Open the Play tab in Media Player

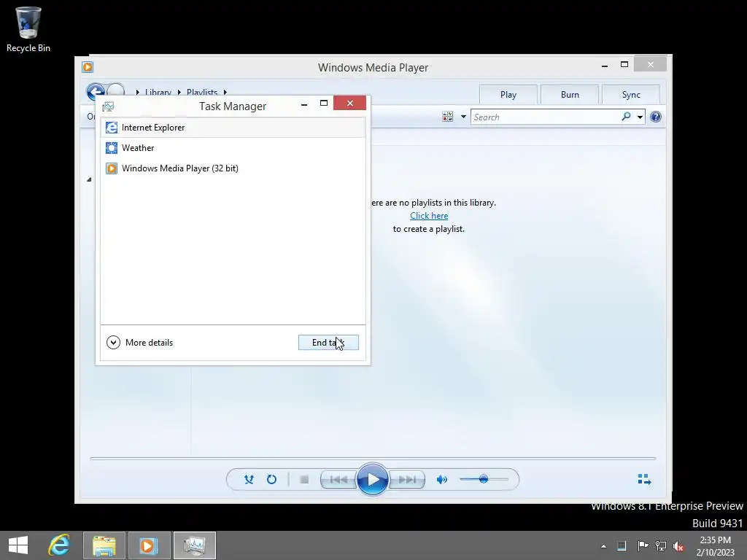coord(508,95)
